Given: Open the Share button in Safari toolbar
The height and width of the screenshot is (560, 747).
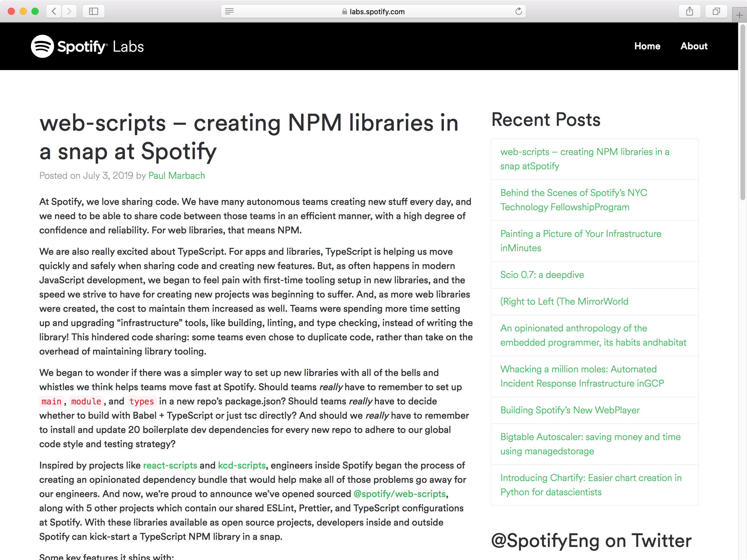Looking at the screenshot, I should pyautogui.click(x=690, y=12).
